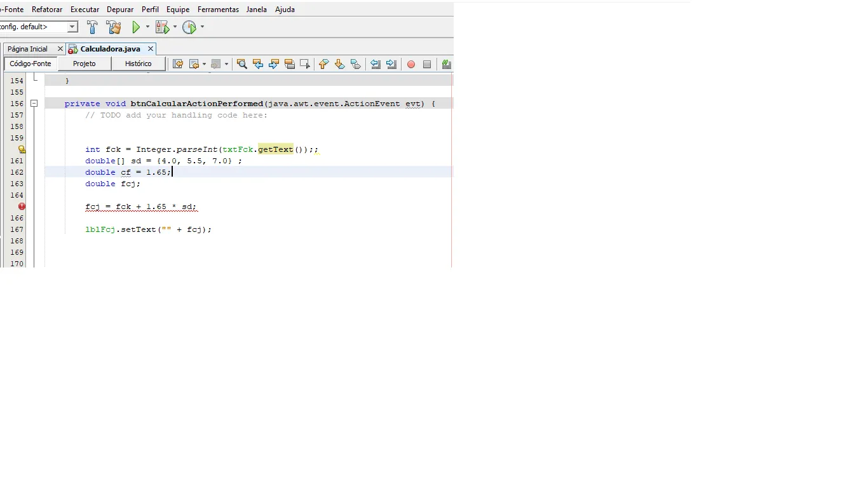
Task: Click the error line 'fcj = fck + 1.65 * sd;'
Action: pos(141,207)
